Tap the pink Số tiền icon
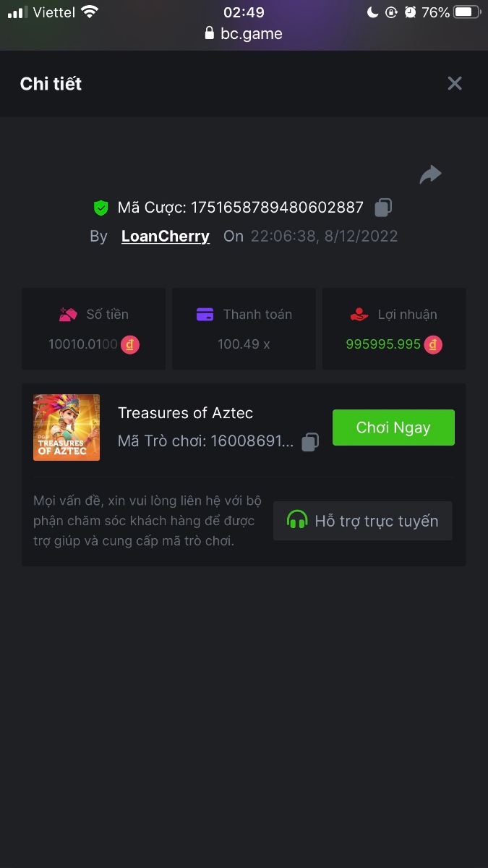This screenshot has height=868, width=488. pyautogui.click(x=68, y=315)
